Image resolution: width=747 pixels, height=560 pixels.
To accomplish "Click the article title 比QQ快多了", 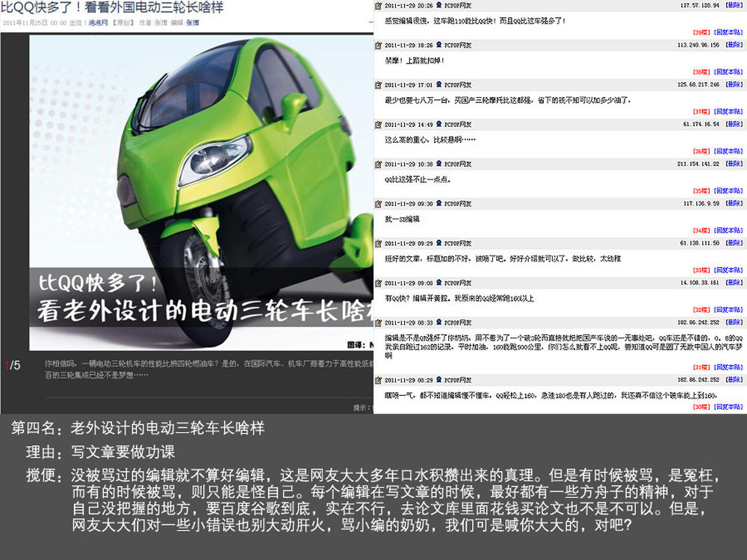I will click(112, 7).
